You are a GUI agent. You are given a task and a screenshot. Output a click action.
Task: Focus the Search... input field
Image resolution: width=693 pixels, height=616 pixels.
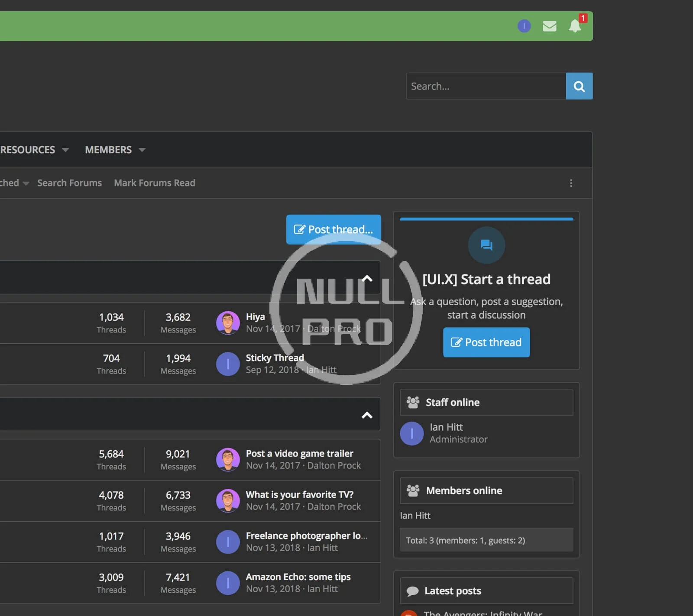click(486, 86)
